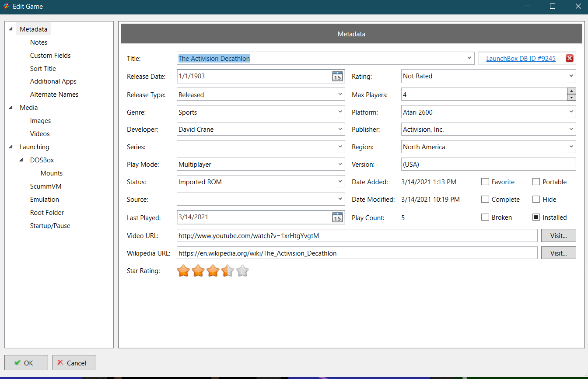Collapse the DOSBox tree node
The height and width of the screenshot is (379, 588).
click(21, 160)
